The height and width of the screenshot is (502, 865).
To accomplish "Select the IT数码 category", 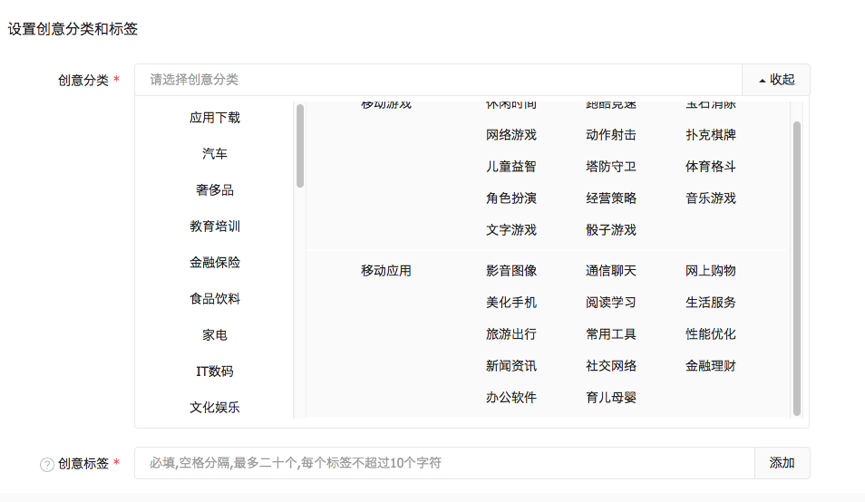I will (x=215, y=372).
